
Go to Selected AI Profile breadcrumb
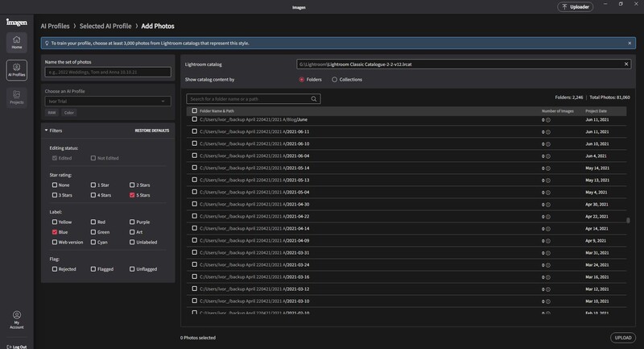pyautogui.click(x=105, y=26)
